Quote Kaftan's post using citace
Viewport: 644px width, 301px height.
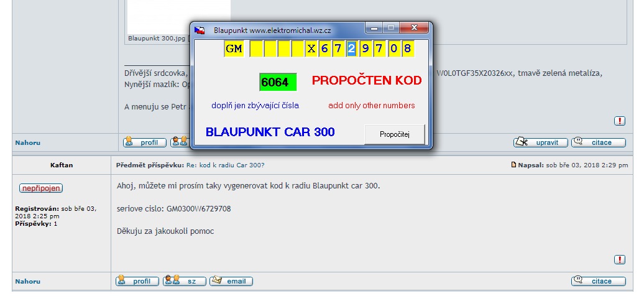click(598, 281)
